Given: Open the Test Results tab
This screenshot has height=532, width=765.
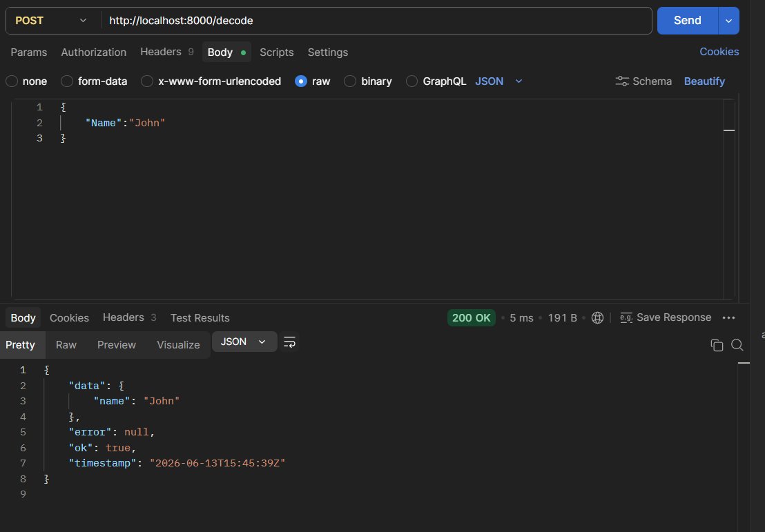Looking at the screenshot, I should pyautogui.click(x=200, y=318).
